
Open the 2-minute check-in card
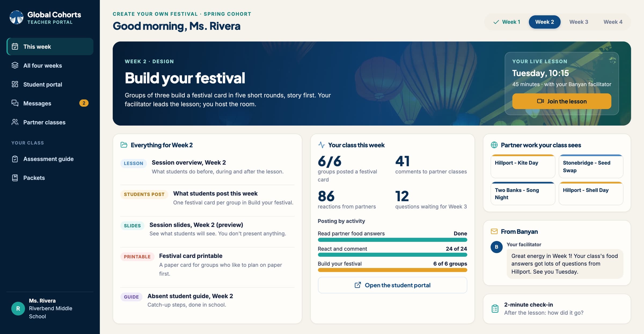click(x=557, y=309)
